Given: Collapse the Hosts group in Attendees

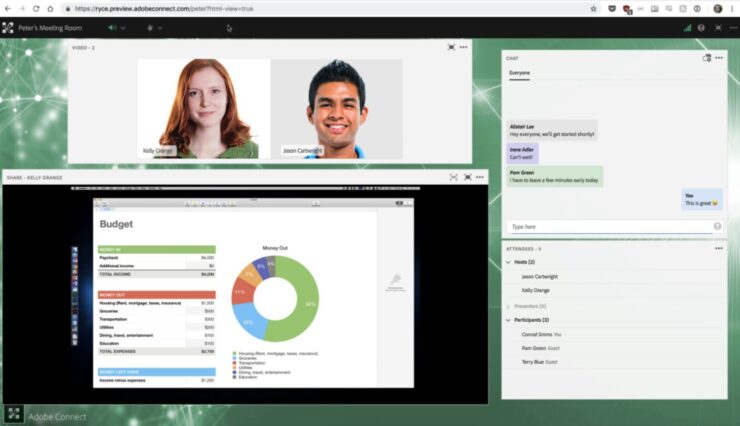Looking at the screenshot, I should click(x=509, y=262).
